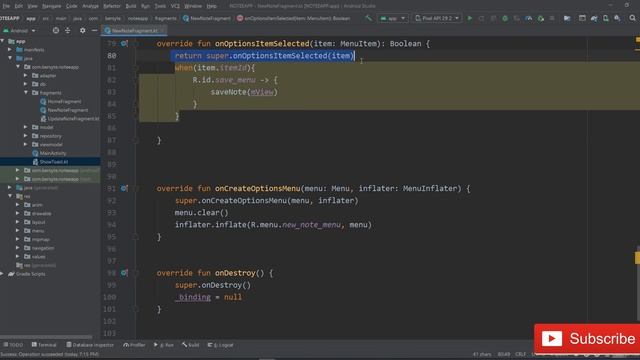This screenshot has width=640, height=360.
Task: Open the Profiler tool window
Action: coord(134,345)
